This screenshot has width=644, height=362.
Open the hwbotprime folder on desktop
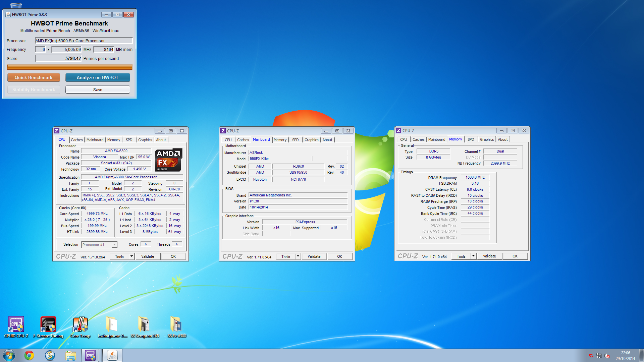[x=112, y=327]
